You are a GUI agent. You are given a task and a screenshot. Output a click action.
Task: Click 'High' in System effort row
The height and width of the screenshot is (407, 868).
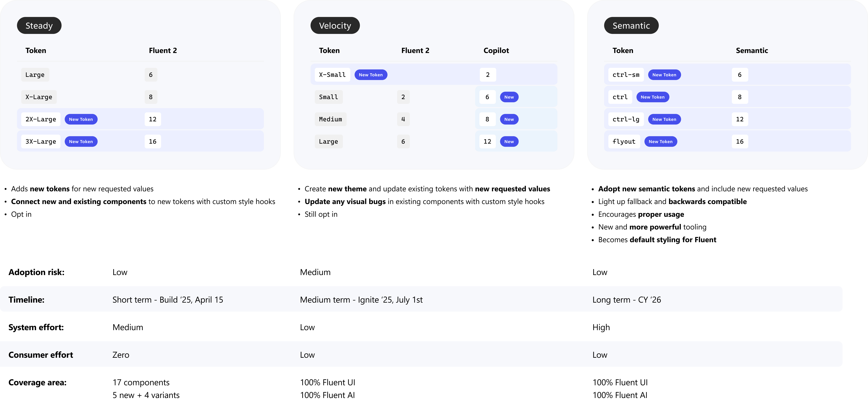click(601, 327)
